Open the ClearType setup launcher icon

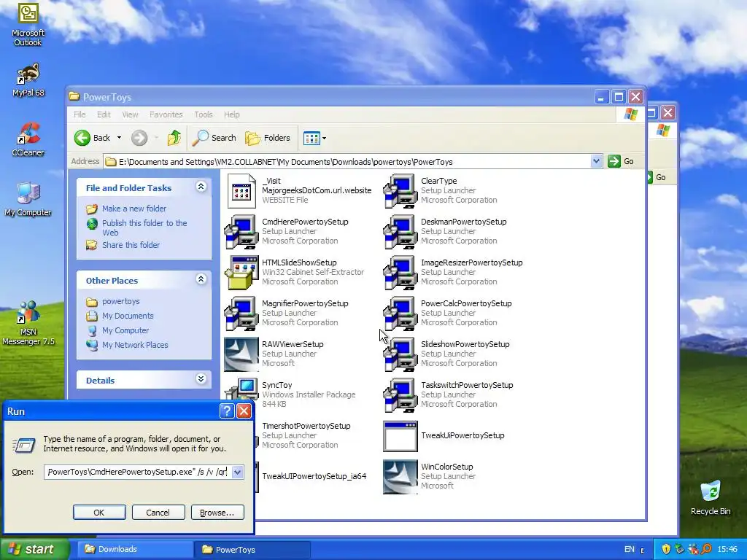(400, 191)
